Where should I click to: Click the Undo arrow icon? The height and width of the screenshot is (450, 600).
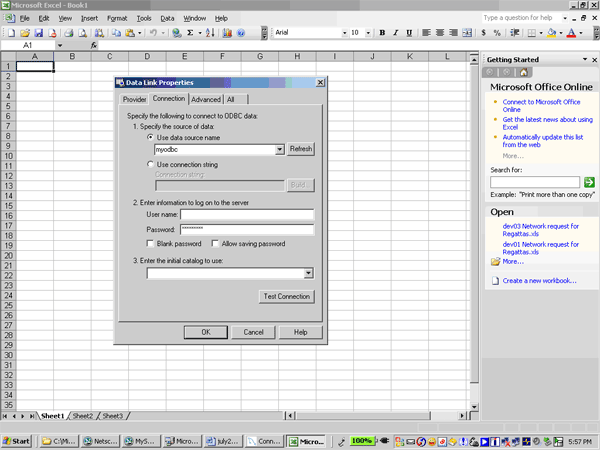pos(153,33)
